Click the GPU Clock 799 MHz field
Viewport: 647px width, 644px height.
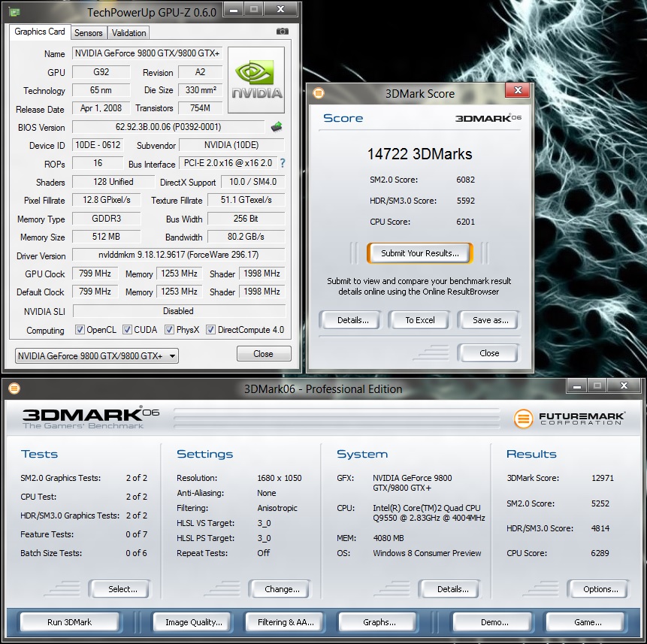[95, 274]
